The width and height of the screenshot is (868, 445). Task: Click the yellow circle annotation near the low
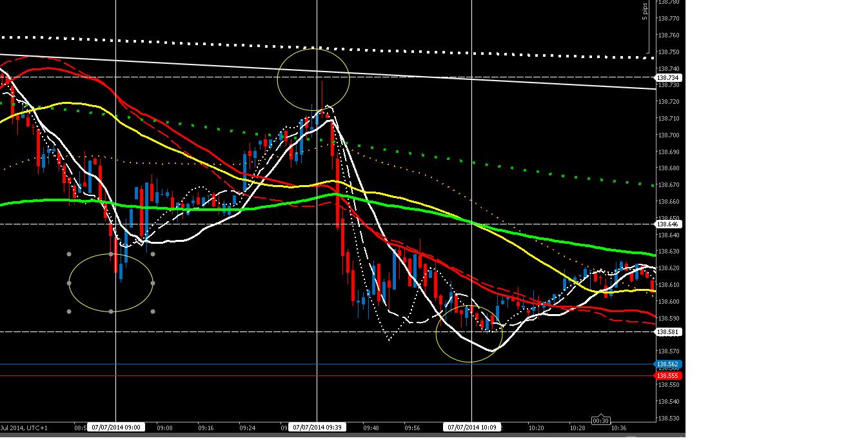click(x=469, y=332)
